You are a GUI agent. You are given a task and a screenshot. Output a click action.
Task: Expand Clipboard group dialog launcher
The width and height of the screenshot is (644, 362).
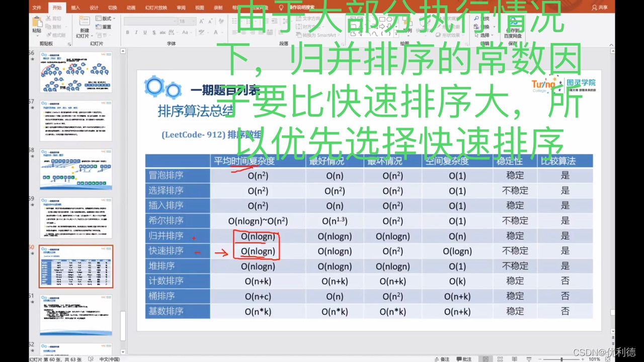pyautogui.click(x=69, y=43)
